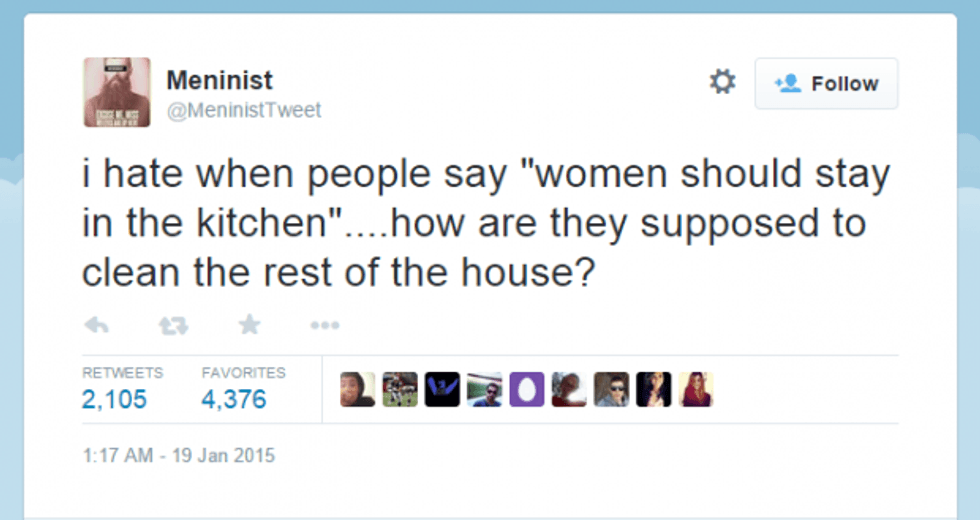Follow the Meninist account
This screenshot has height=520, width=980.
[x=826, y=84]
